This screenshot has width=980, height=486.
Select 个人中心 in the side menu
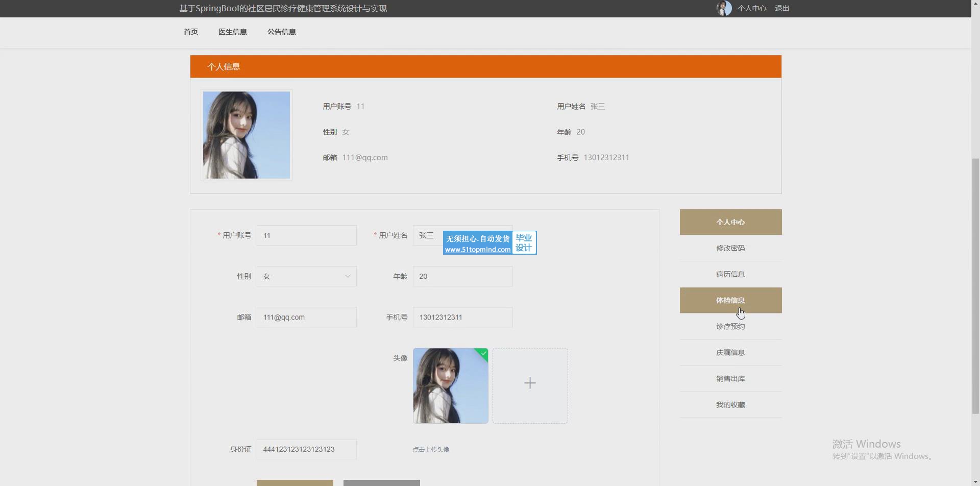point(731,222)
